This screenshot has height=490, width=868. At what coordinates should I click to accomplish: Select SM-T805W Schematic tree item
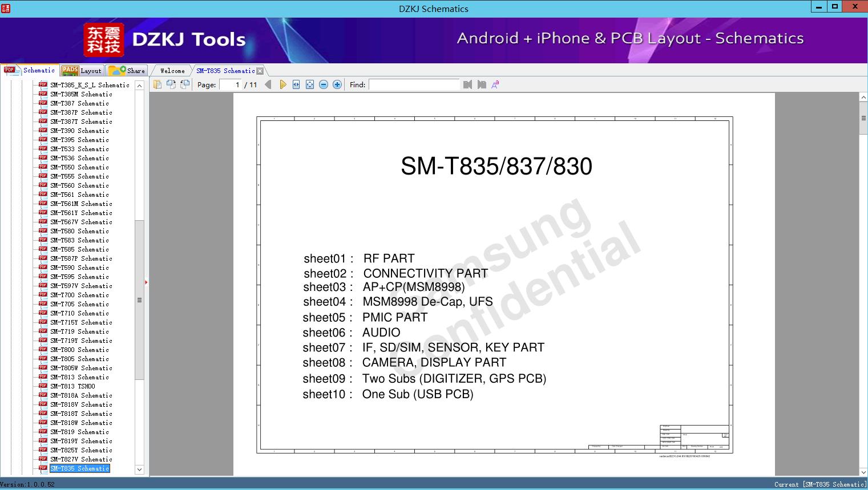81,368
